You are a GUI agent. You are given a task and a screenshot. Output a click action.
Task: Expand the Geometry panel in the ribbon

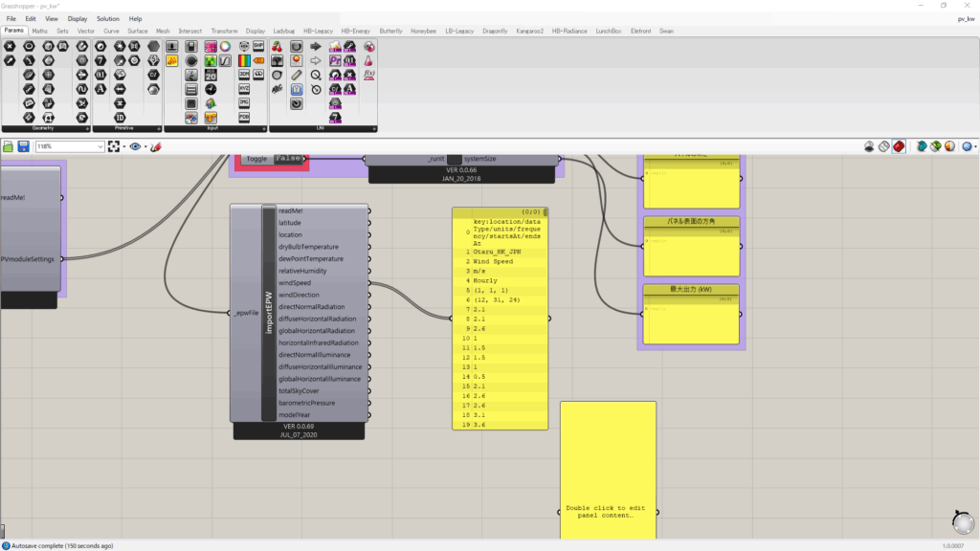88,128
